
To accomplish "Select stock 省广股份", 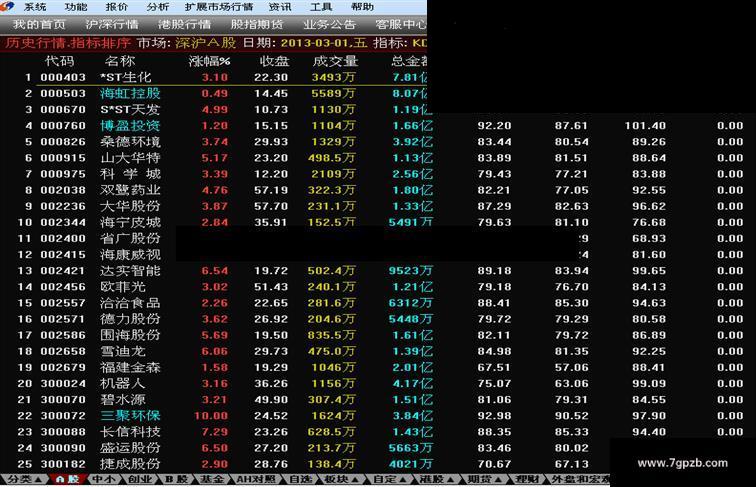I will 130,239.
